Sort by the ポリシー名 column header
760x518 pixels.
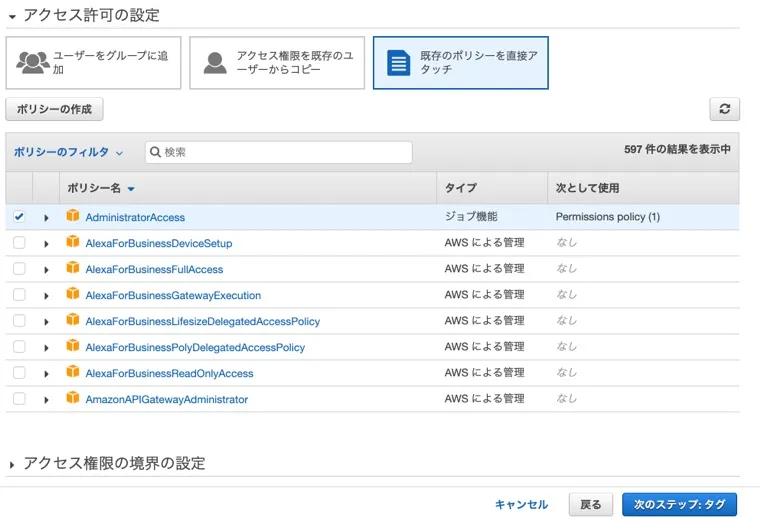click(x=100, y=188)
